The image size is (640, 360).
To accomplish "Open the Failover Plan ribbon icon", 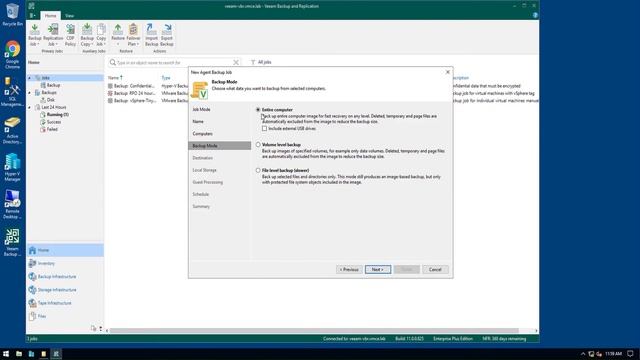I will click(133, 35).
